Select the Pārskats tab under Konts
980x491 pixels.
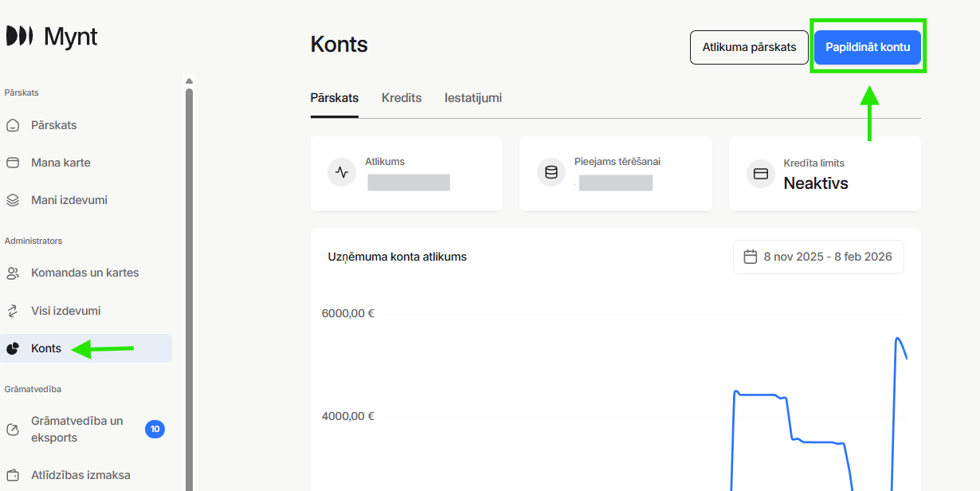click(334, 98)
